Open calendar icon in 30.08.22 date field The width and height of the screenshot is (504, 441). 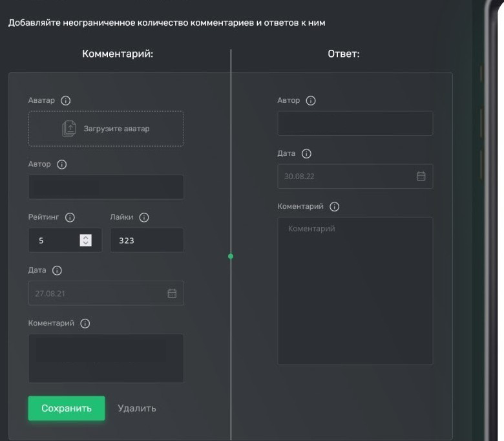[x=421, y=177]
